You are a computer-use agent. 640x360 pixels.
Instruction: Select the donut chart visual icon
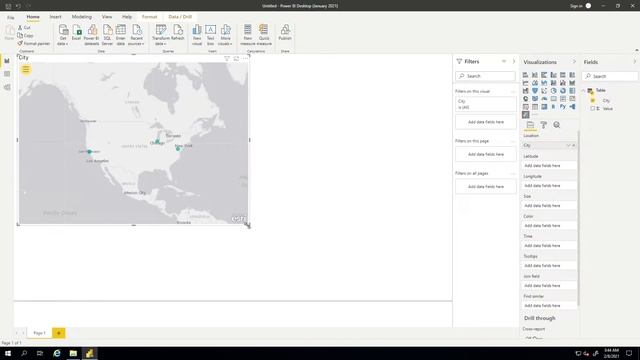(563, 91)
